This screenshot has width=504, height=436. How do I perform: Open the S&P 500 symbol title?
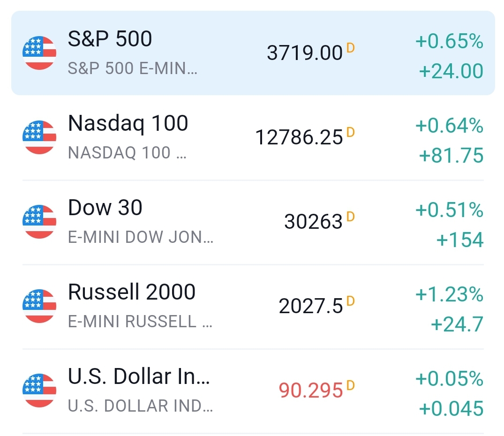pyautogui.click(x=110, y=39)
